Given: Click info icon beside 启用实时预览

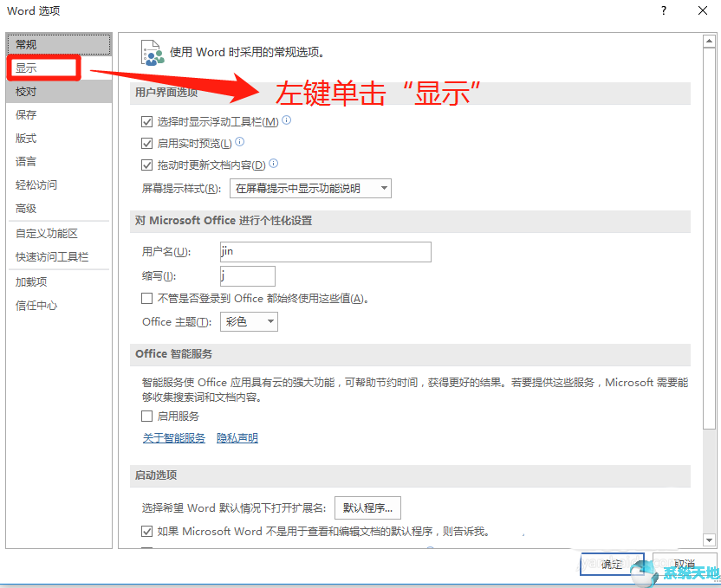Looking at the screenshot, I should click(239, 141).
